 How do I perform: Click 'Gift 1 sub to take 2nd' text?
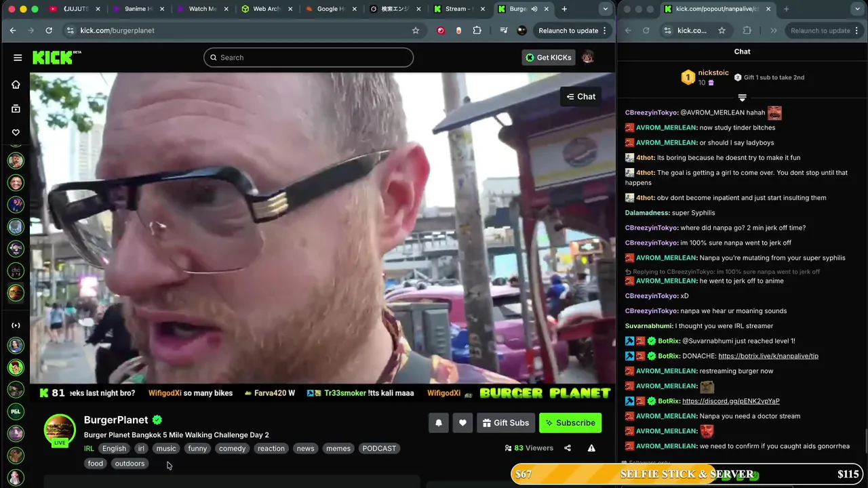click(774, 77)
